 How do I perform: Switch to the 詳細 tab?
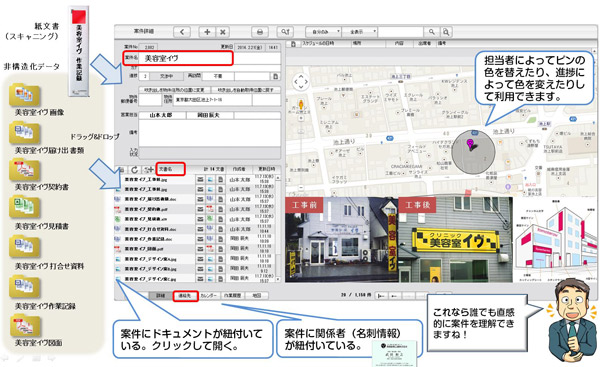[x=160, y=296]
